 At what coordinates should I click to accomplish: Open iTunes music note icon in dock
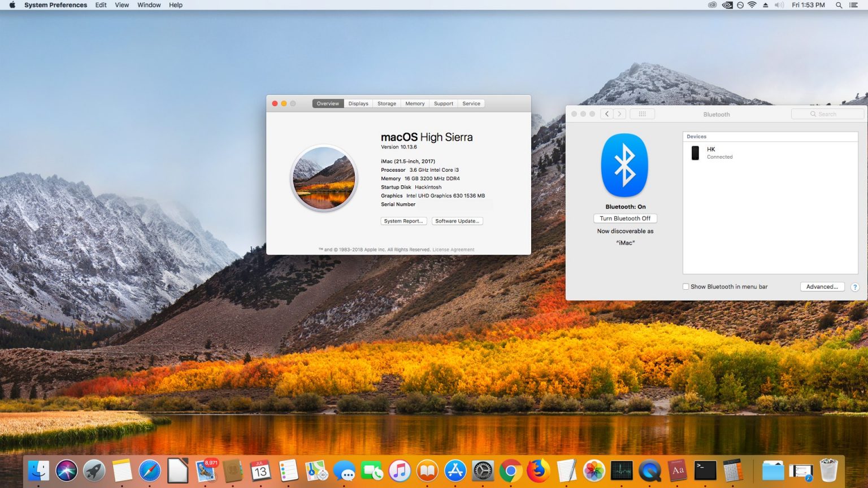tap(400, 470)
